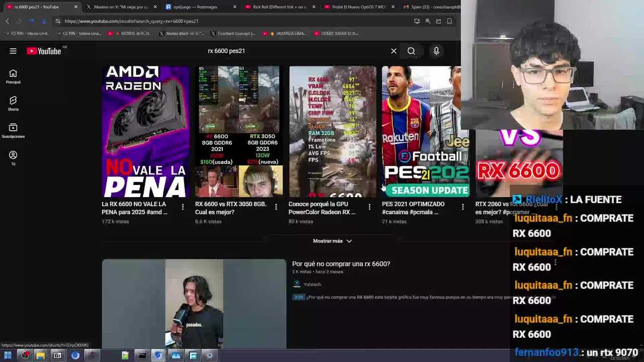Open Suscripciones in the sidebar
This screenshot has height=362, width=644.
(13, 131)
